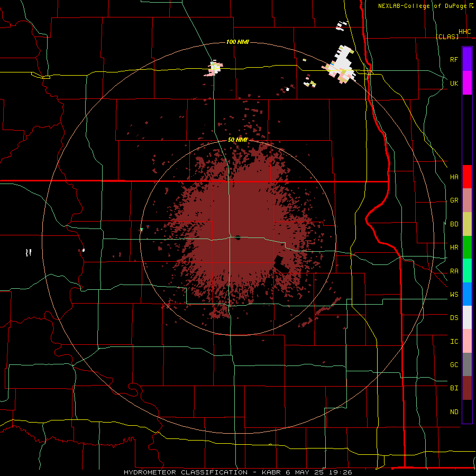
Task: Click the 'BD' legend label
Action: pos(454,224)
